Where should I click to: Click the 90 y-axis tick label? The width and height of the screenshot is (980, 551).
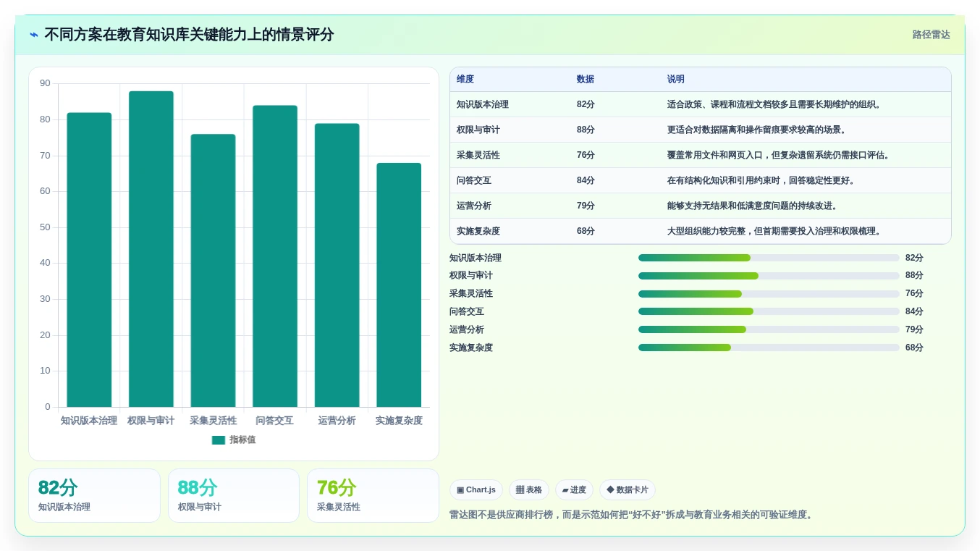[x=45, y=83]
